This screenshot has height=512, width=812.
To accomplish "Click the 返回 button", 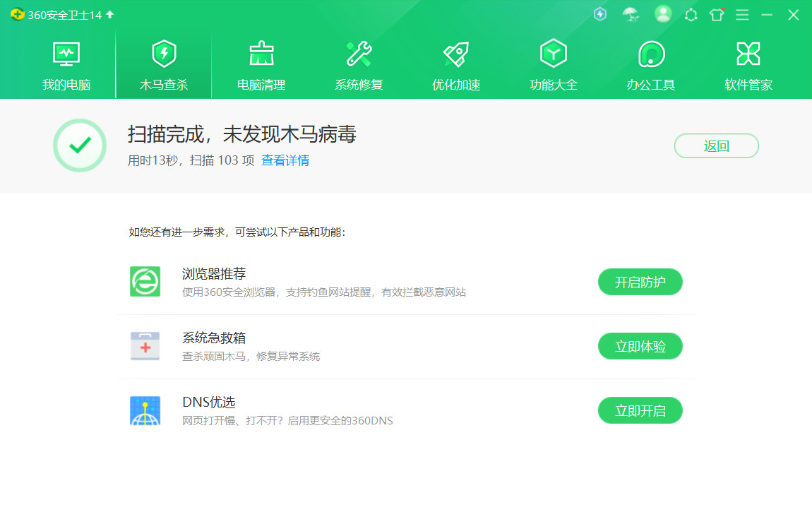I will 716,146.
